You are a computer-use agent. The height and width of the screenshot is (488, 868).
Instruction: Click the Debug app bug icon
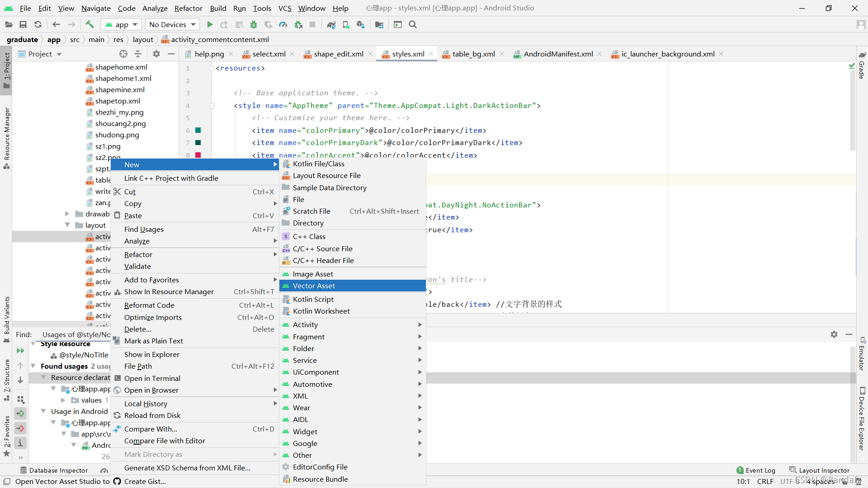pyautogui.click(x=254, y=24)
